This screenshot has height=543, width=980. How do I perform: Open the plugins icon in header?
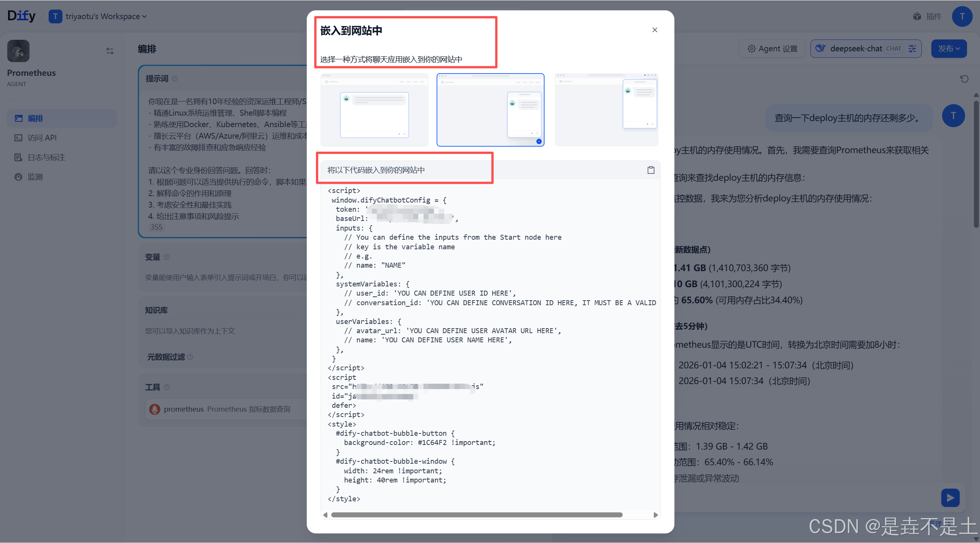917,16
